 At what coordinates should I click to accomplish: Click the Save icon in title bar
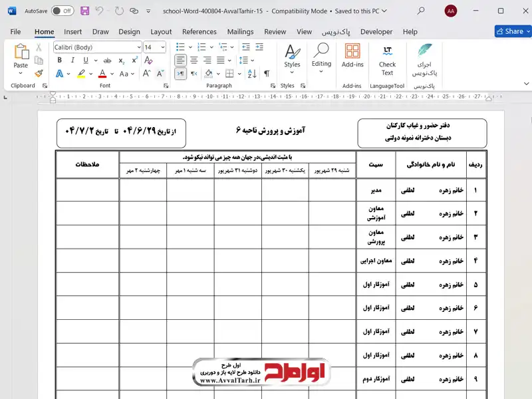coord(84,11)
